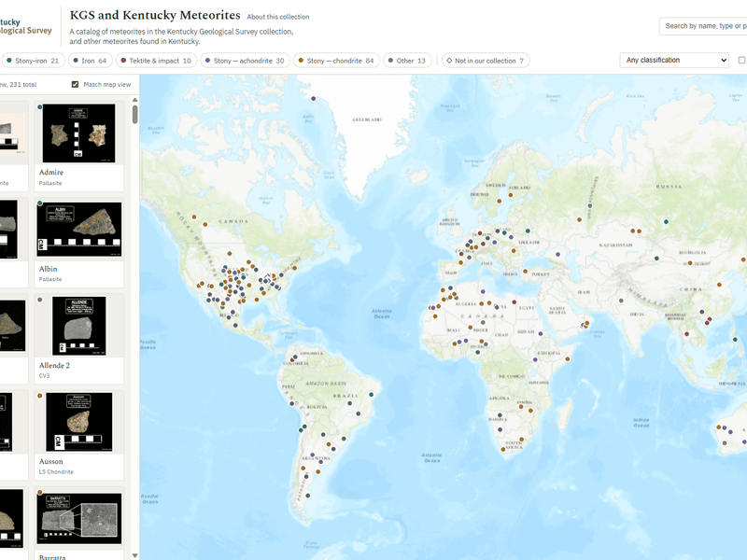Click the meteorite marker in northern Greenland
The image size is (747, 560).
(x=314, y=99)
